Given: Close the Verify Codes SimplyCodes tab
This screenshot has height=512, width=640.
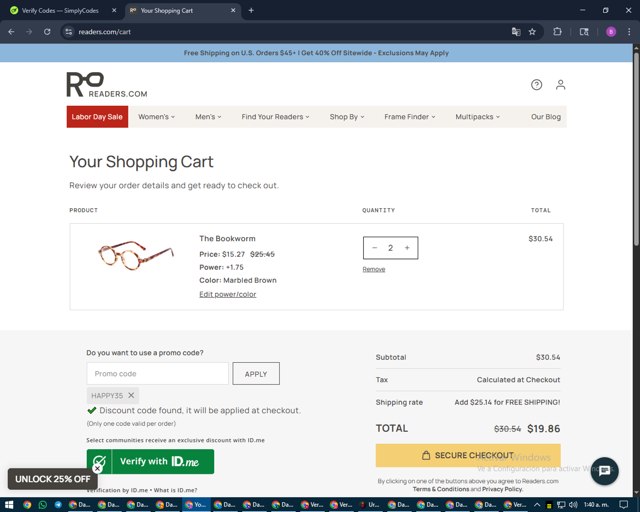Looking at the screenshot, I should [114, 11].
